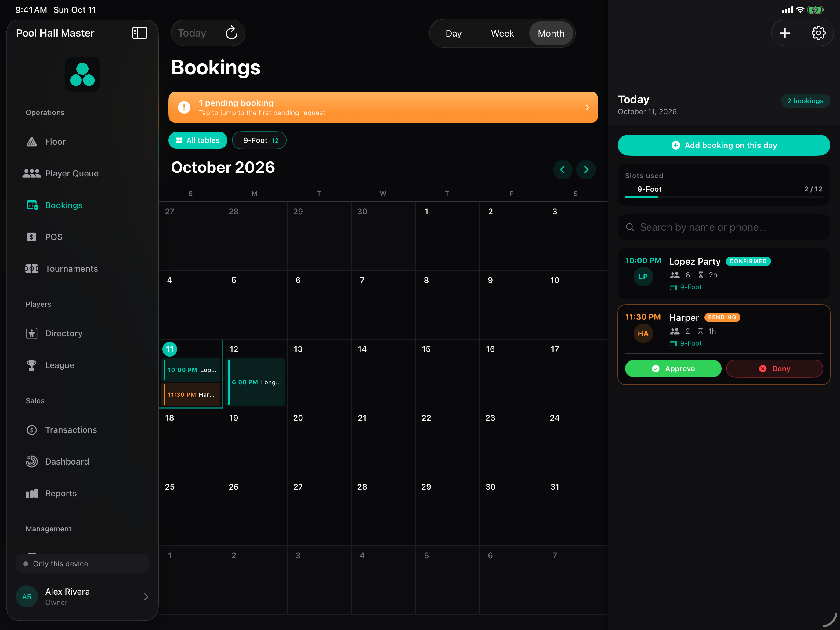The height and width of the screenshot is (630, 840).
Task: Deny the Harper booking
Action: (x=774, y=368)
